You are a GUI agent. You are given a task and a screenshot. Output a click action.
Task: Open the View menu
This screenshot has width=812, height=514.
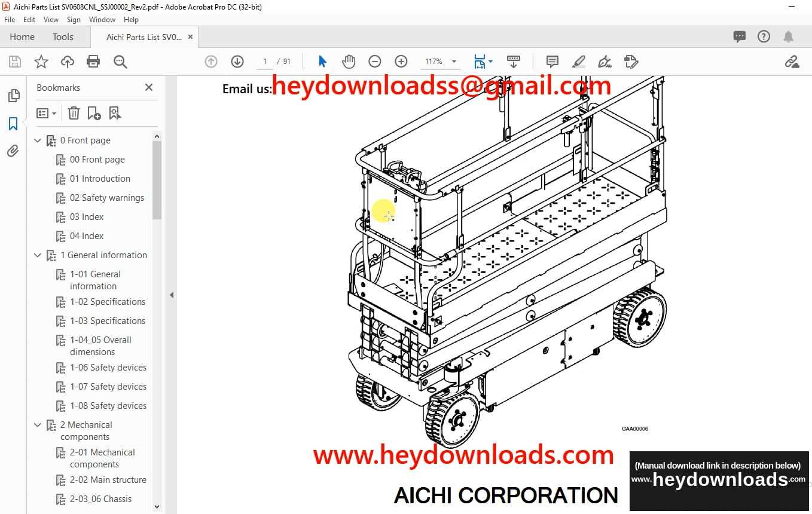pyautogui.click(x=51, y=20)
